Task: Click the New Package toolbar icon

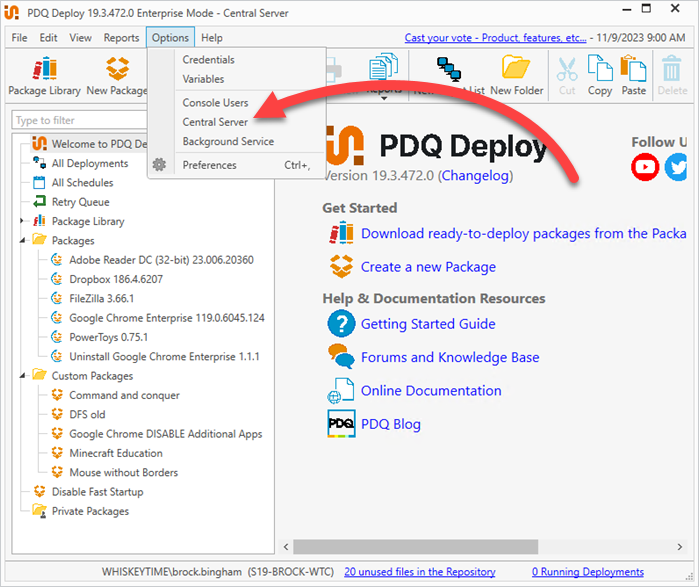Action: pos(117,68)
